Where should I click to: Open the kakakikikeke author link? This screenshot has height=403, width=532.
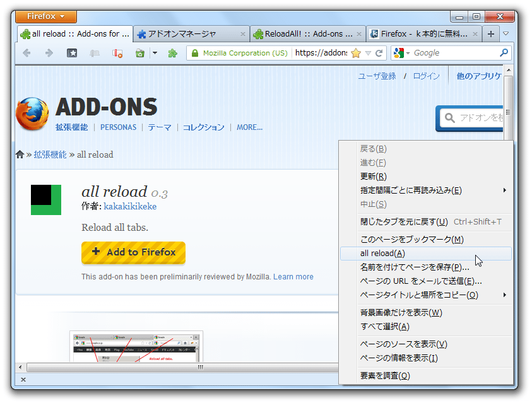click(130, 206)
